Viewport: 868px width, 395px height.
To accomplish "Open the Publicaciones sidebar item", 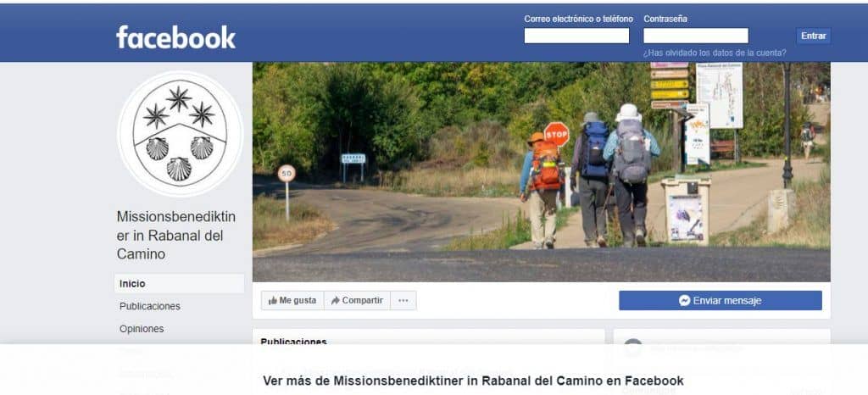I will click(x=149, y=306).
